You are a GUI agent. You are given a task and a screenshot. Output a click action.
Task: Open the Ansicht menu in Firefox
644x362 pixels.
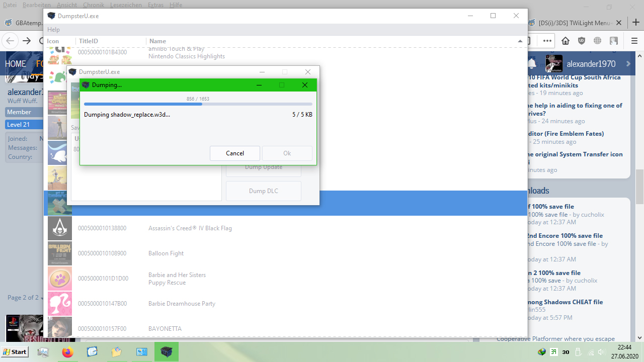pyautogui.click(x=67, y=5)
